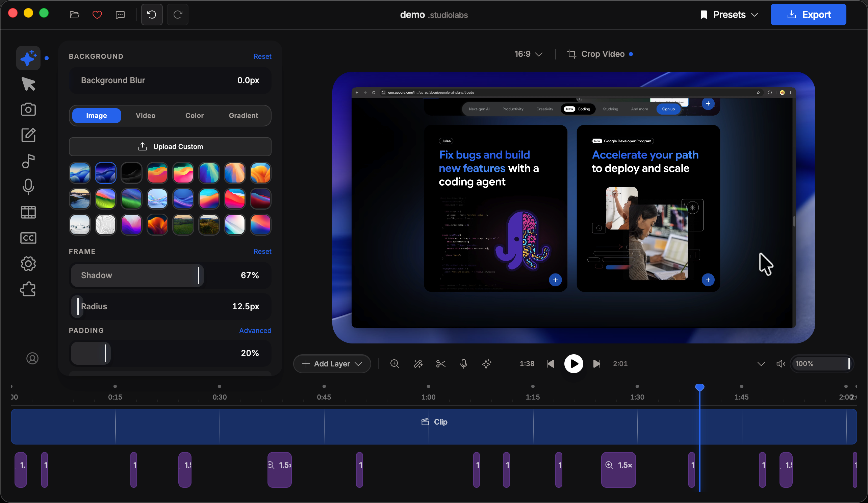Click the Export button
The height and width of the screenshot is (503, 868).
point(809,15)
